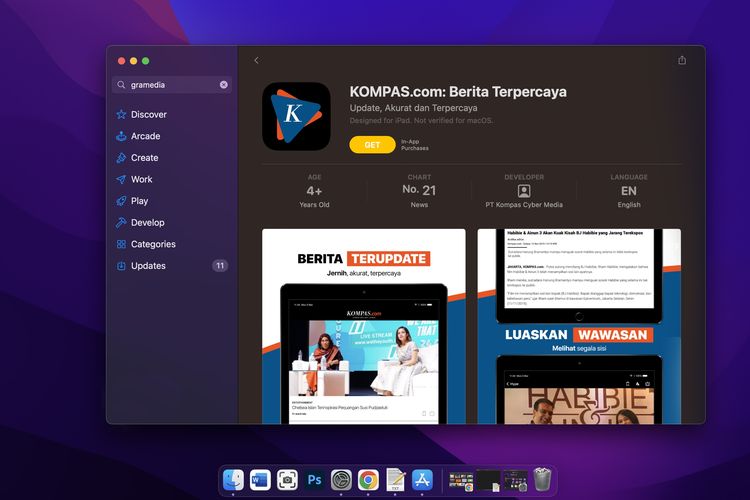Screen dimensions: 750x500
Task: Click the Arcade joystick icon
Action: point(121,136)
